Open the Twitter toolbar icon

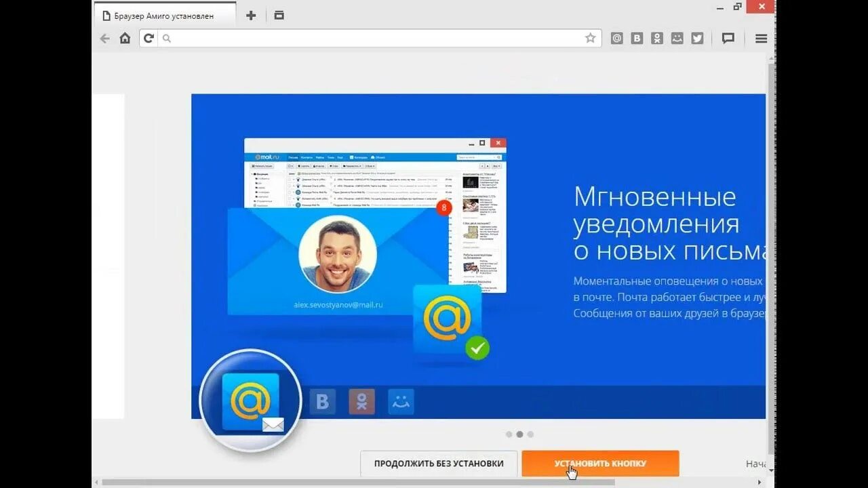pyautogui.click(x=697, y=39)
